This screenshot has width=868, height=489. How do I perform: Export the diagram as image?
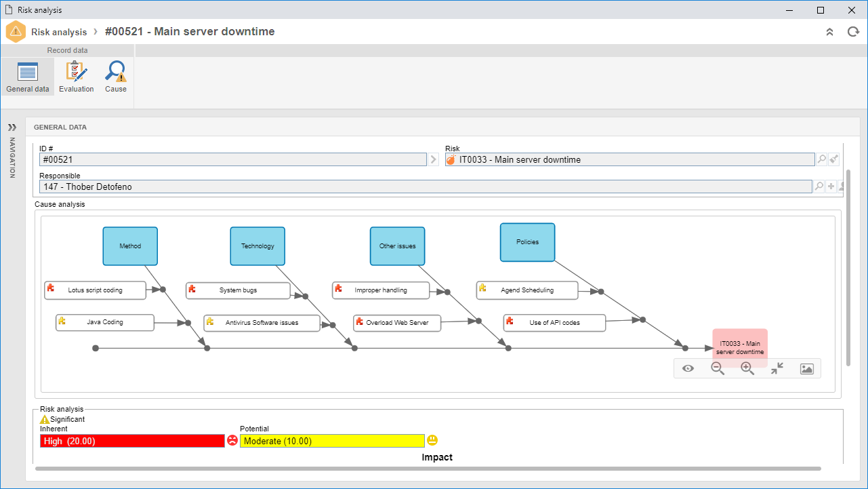806,368
